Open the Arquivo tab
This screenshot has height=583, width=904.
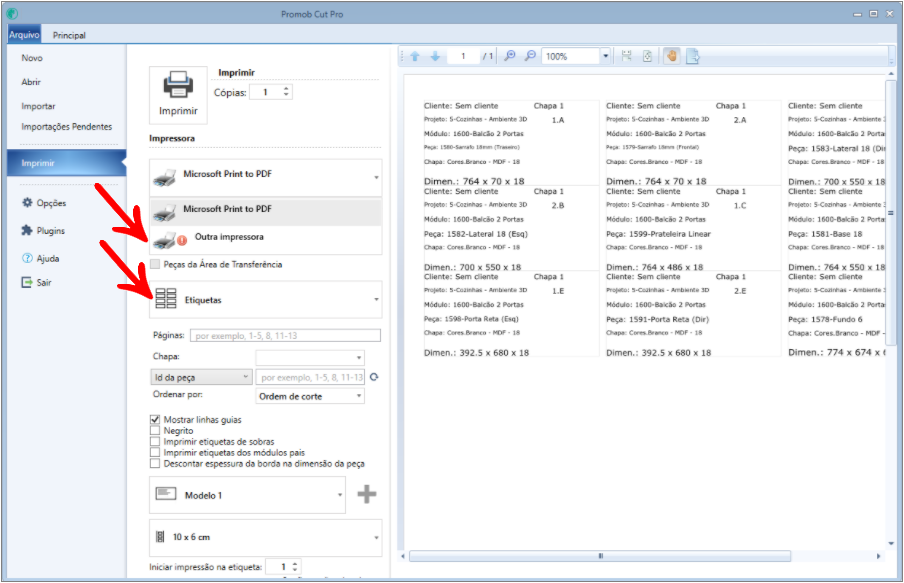pyautogui.click(x=24, y=35)
